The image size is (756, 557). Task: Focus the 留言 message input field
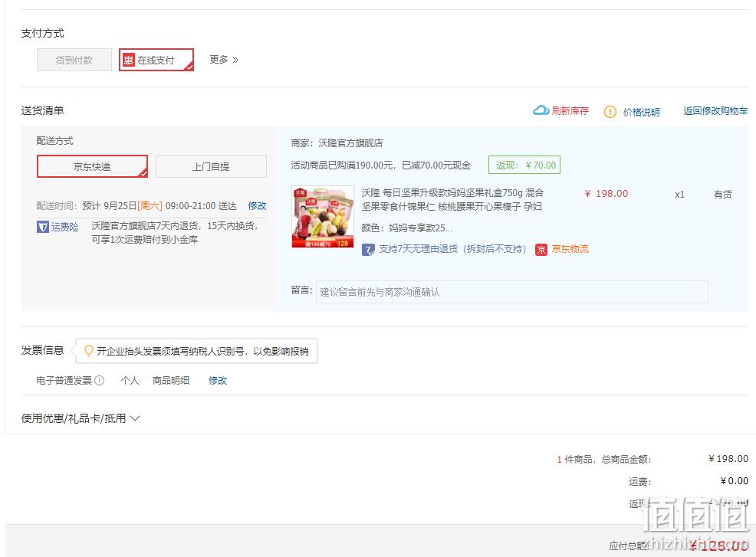coord(511,292)
